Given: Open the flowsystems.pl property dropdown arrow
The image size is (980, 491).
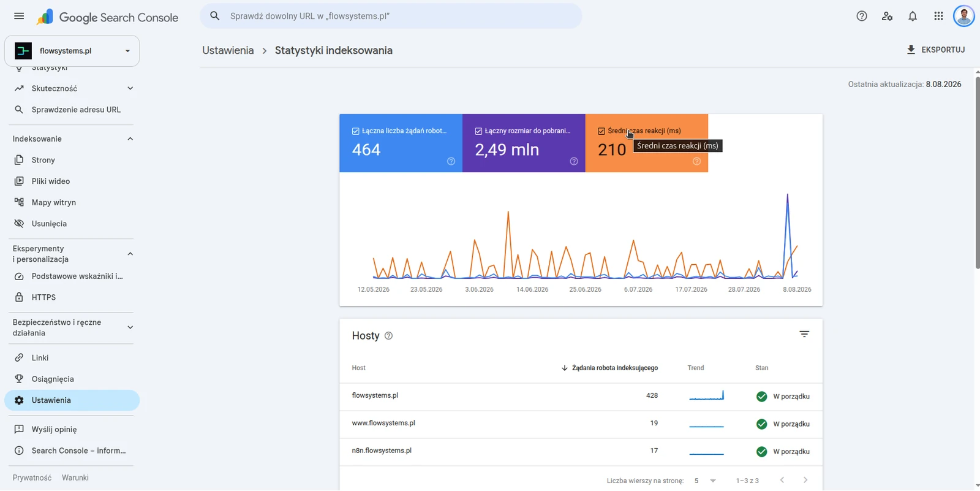Looking at the screenshot, I should 127,51.
